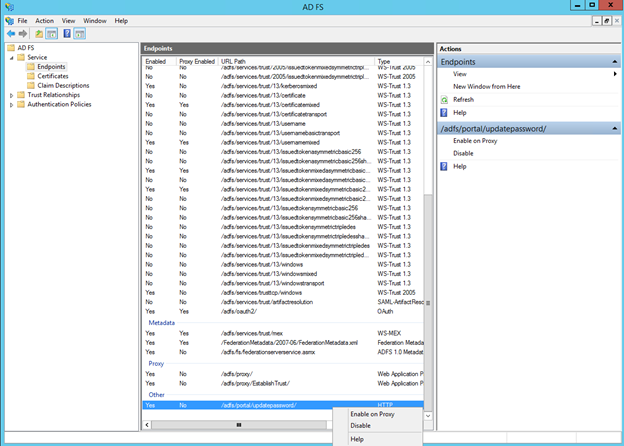Click the Help icon under updatepassword actions
The width and height of the screenshot is (624, 446).
[444, 166]
